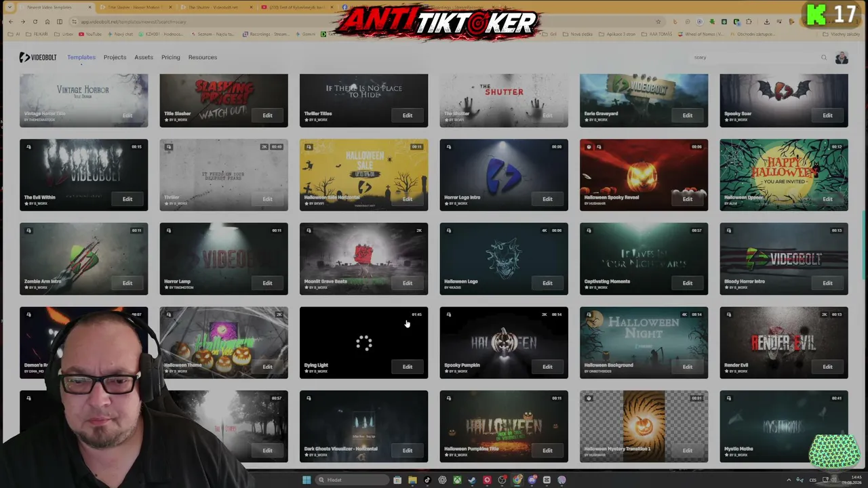Edit the Zombie Arm Intro template
This screenshot has width=868, height=488.
[127, 283]
